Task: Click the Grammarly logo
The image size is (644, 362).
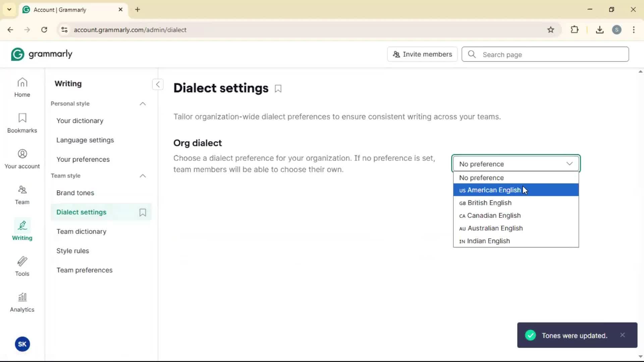Action: (x=42, y=54)
